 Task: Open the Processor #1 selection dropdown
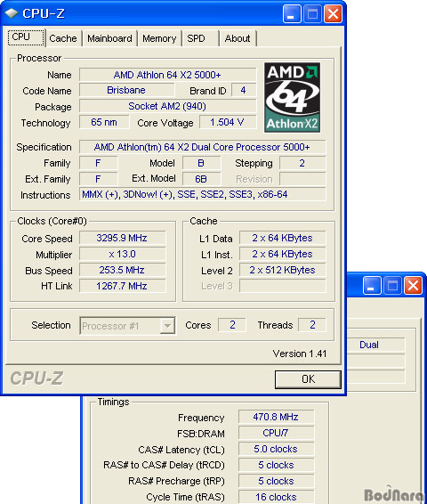tap(127, 326)
